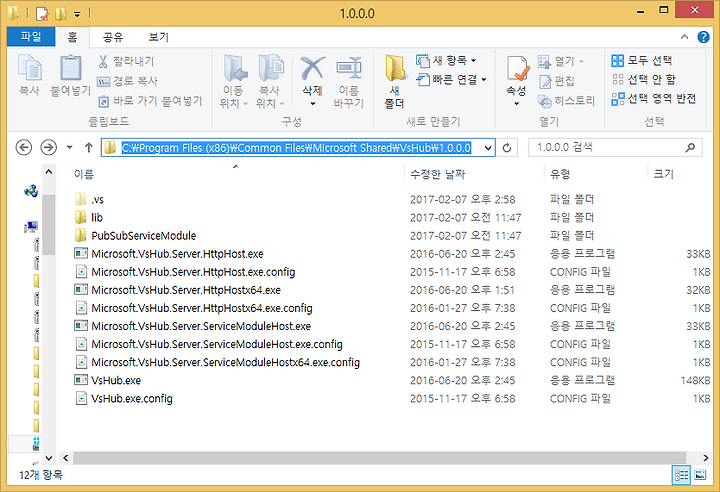This screenshot has height=492, width=720.
Task: Click the 삭제 (Delete) X icon
Action: point(312,68)
